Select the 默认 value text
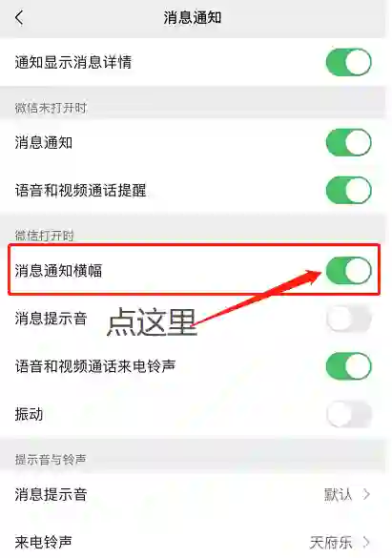 [338, 494]
